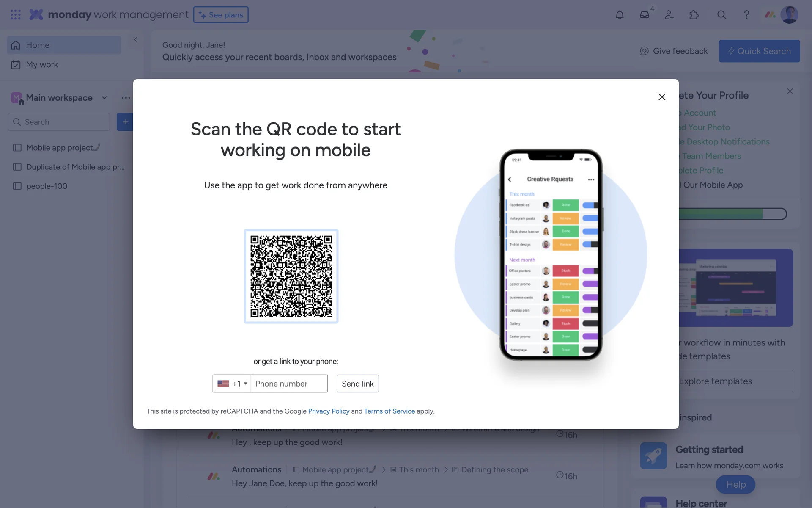
Task: Open the people-100 board
Action: point(47,186)
